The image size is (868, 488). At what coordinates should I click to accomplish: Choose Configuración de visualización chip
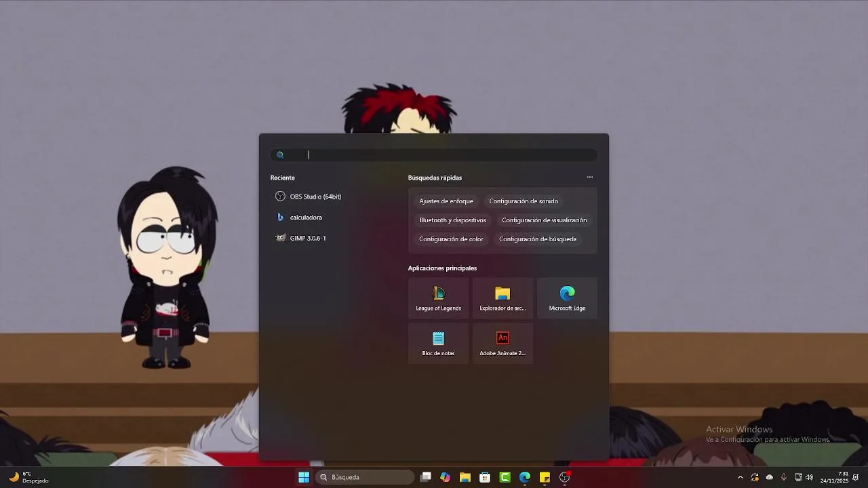coord(545,220)
